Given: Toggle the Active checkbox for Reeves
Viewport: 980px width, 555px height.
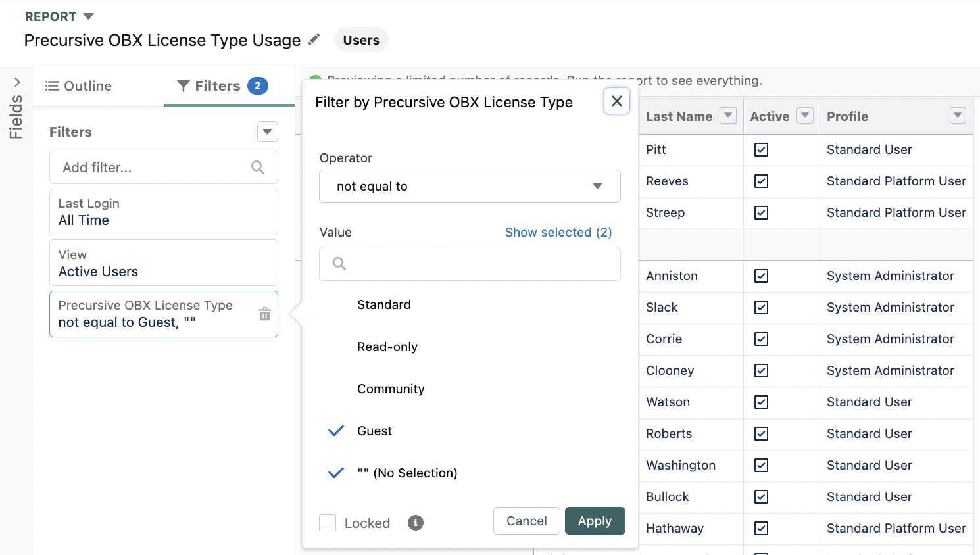Looking at the screenshot, I should click(761, 181).
